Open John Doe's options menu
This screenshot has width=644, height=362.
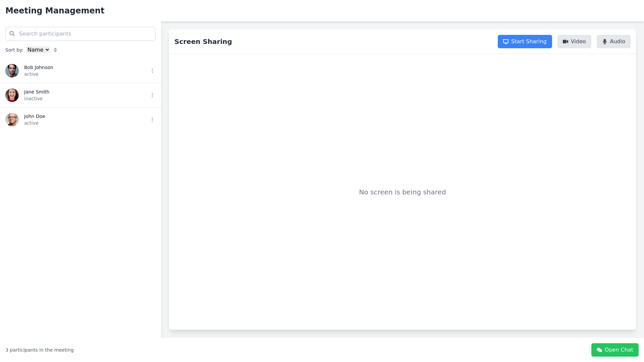[152, 120]
